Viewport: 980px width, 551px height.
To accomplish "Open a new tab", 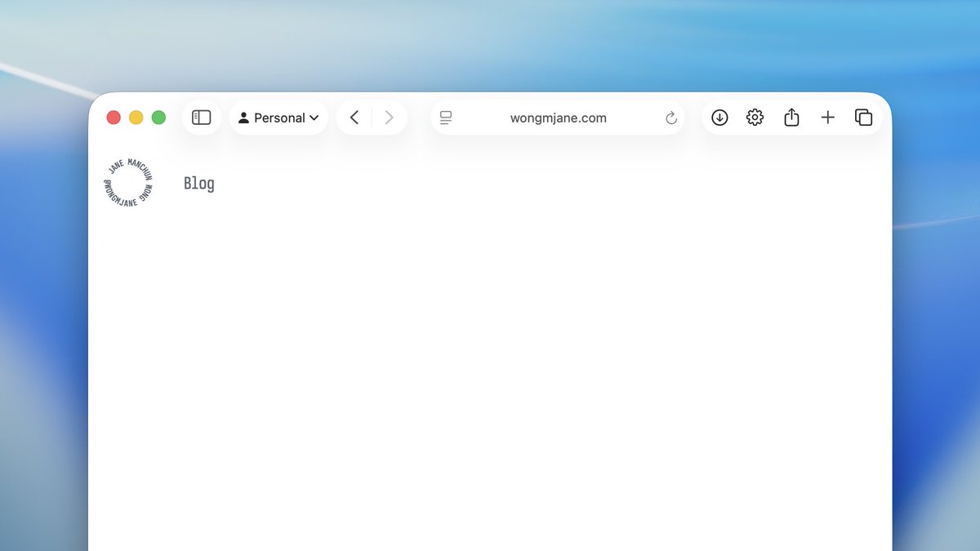I will [827, 117].
